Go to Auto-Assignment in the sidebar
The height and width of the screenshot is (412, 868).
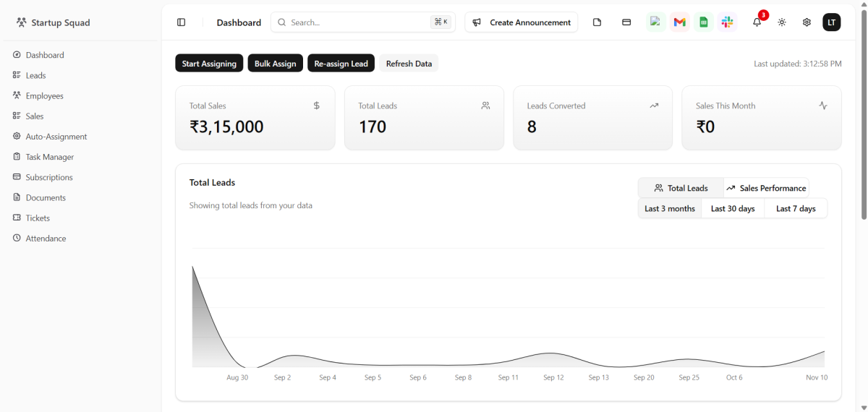point(56,137)
